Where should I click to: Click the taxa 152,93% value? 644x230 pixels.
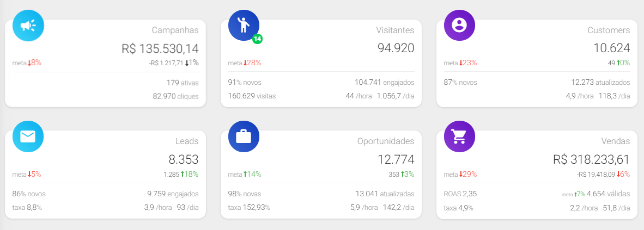[x=249, y=208]
